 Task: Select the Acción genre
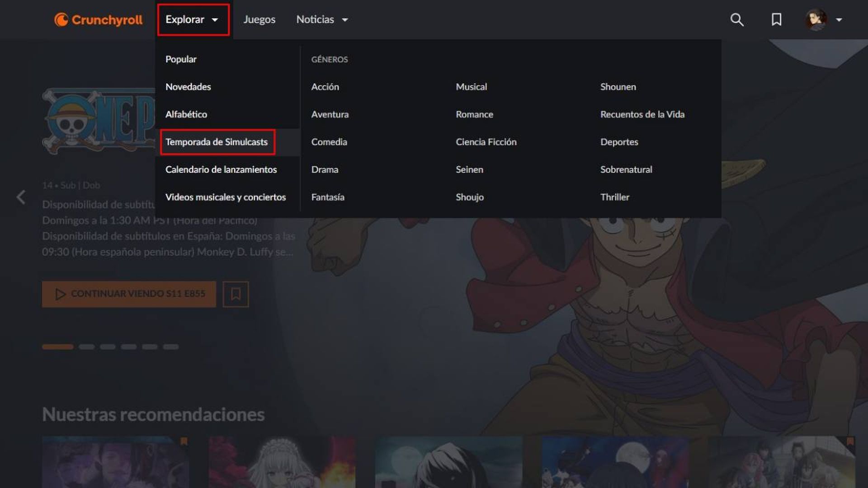point(325,87)
